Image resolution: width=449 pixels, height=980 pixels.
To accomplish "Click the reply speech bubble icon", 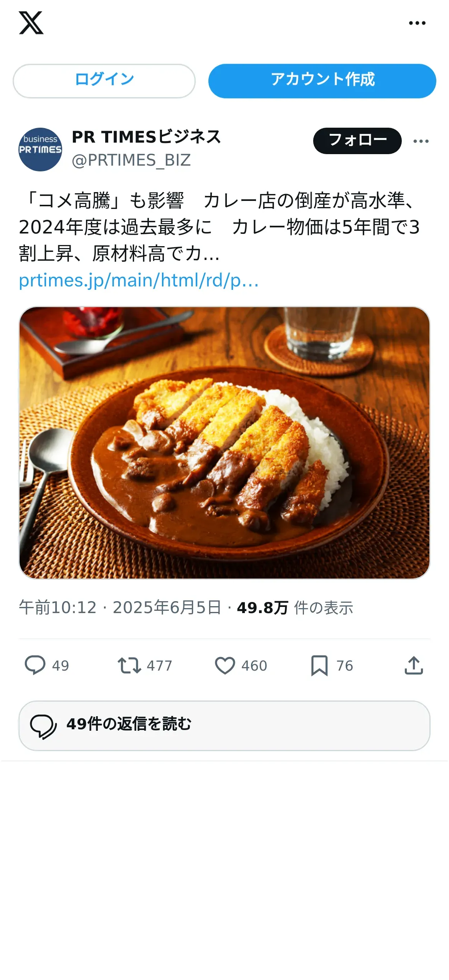I will click(35, 665).
